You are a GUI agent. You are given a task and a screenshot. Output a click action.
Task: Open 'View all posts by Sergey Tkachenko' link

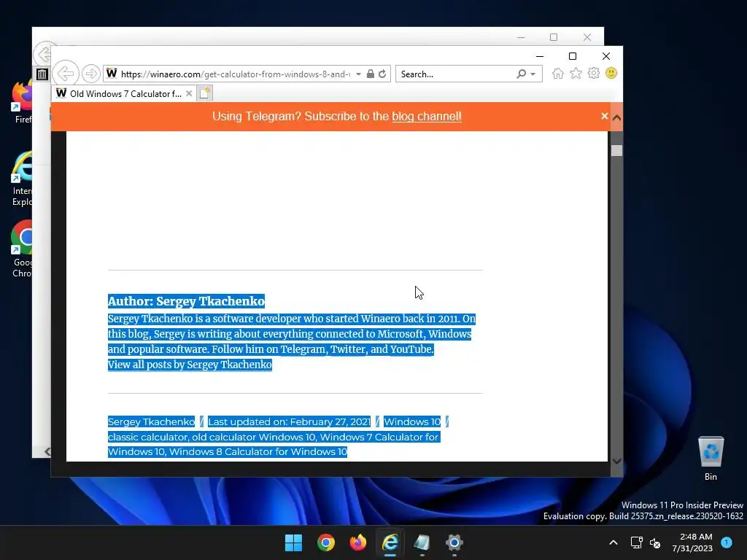pos(190,365)
